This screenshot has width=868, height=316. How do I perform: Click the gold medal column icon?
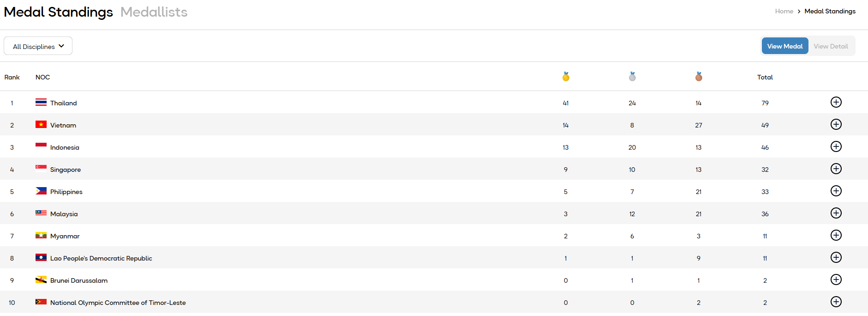566,77
